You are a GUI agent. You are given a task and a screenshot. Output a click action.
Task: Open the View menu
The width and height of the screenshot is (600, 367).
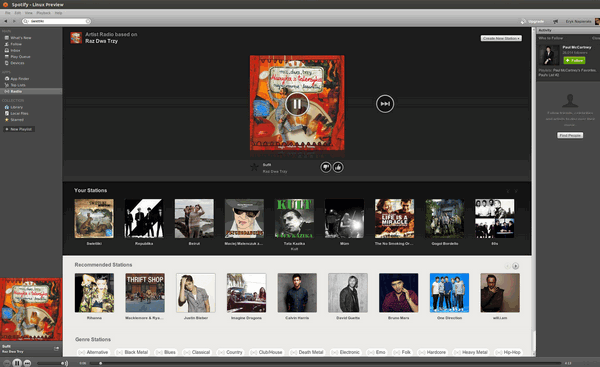28,13
